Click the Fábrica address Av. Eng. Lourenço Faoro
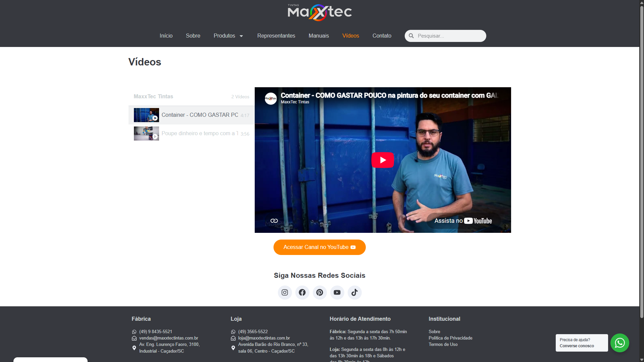The height and width of the screenshot is (362, 644). coord(169,348)
